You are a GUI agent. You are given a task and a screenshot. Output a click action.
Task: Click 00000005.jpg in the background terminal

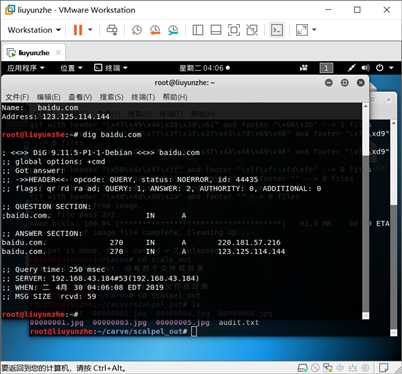[x=183, y=323]
